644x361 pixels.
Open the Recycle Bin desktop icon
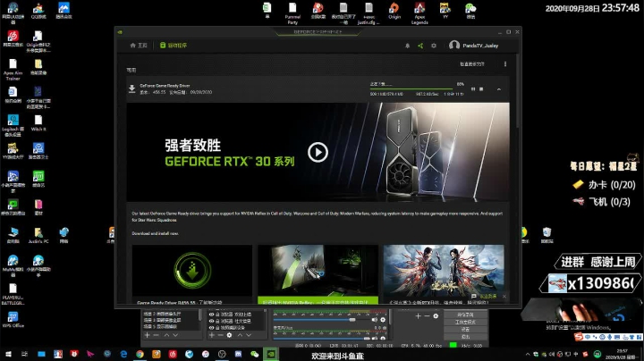click(x=547, y=236)
